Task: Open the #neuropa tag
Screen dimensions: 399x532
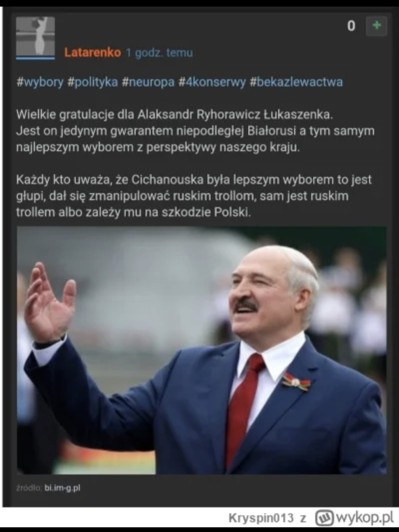Action: click(148, 82)
